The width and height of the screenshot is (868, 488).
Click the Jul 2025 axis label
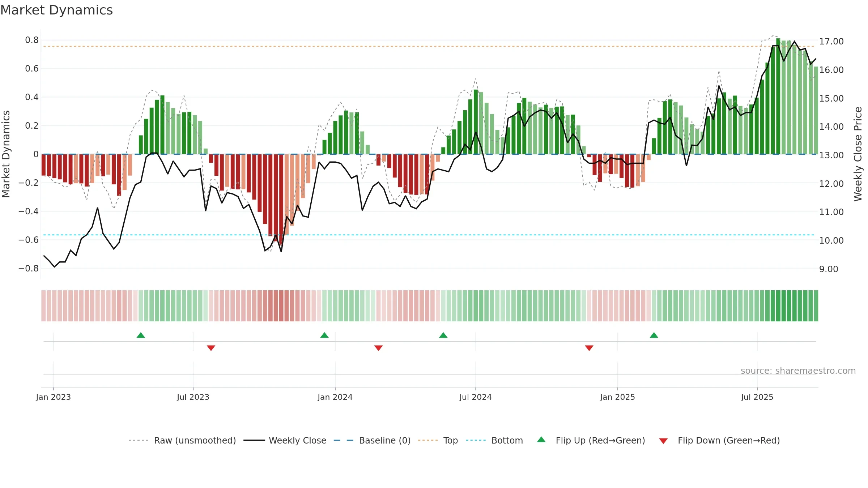(x=757, y=397)
